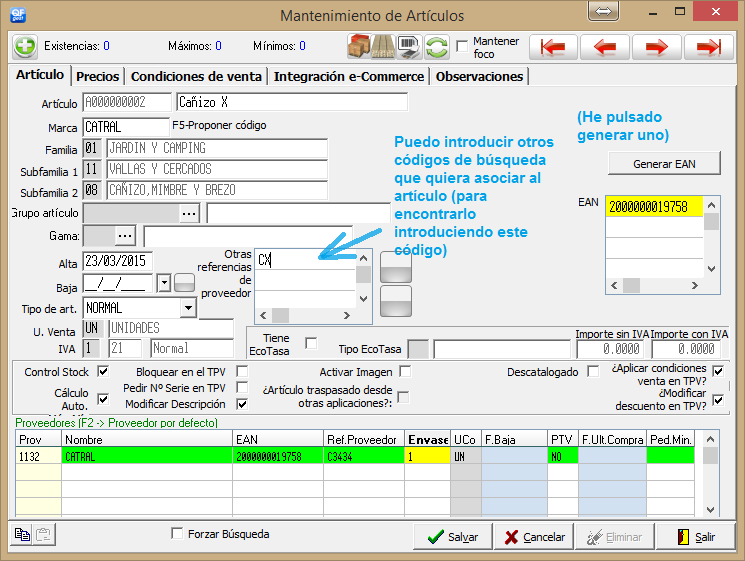This screenshot has width=745, height=561.
Task: Open Grupo artículo lookup ellipsis button
Action: point(189,213)
